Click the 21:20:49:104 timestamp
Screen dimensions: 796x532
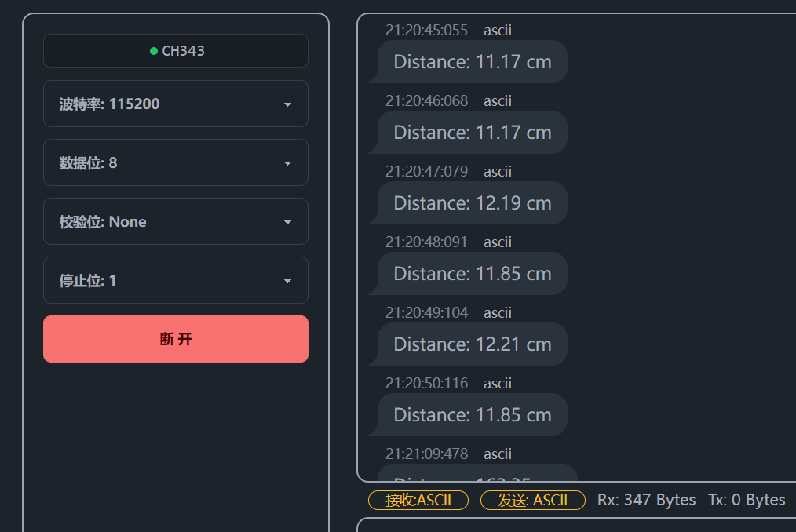pyautogui.click(x=426, y=313)
